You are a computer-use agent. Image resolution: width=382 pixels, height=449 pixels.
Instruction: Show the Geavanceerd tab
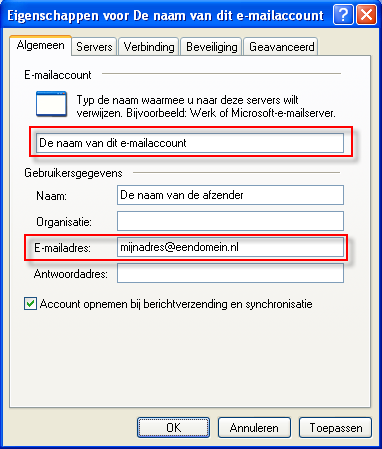point(281,47)
